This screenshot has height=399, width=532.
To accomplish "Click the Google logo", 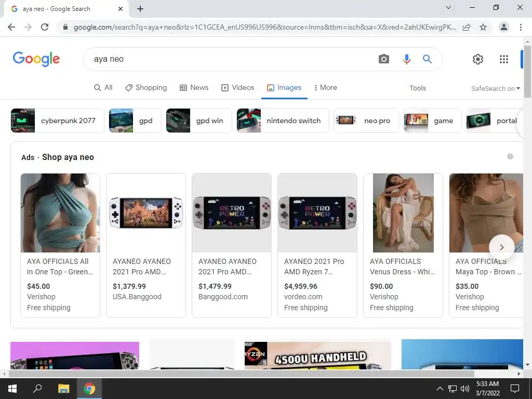I will click(x=36, y=59).
